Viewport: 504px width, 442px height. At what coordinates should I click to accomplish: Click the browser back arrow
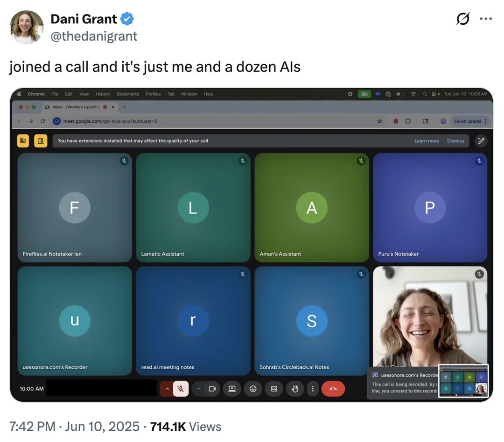tap(19, 121)
